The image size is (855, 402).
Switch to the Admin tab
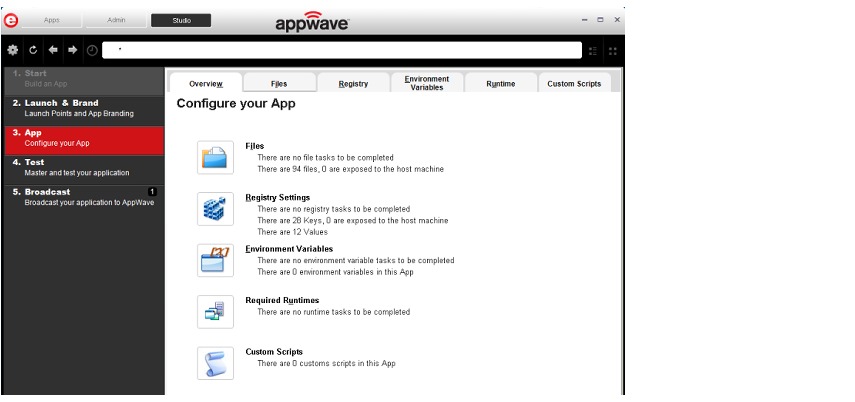point(116,20)
